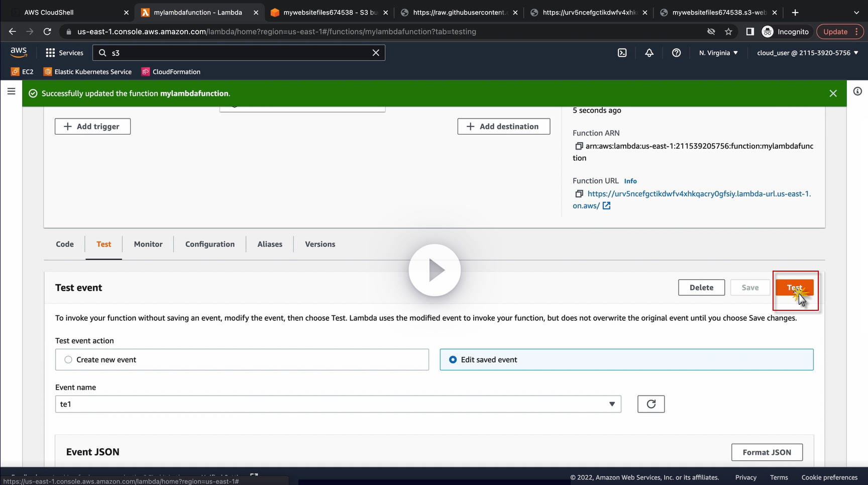The image size is (868, 485).
Task: Close the raw.githubusercontent browser tab
Action: pos(515,13)
